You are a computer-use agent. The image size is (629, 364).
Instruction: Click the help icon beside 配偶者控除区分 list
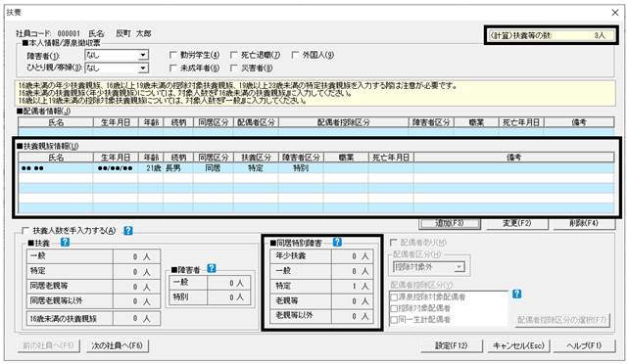coord(517,294)
